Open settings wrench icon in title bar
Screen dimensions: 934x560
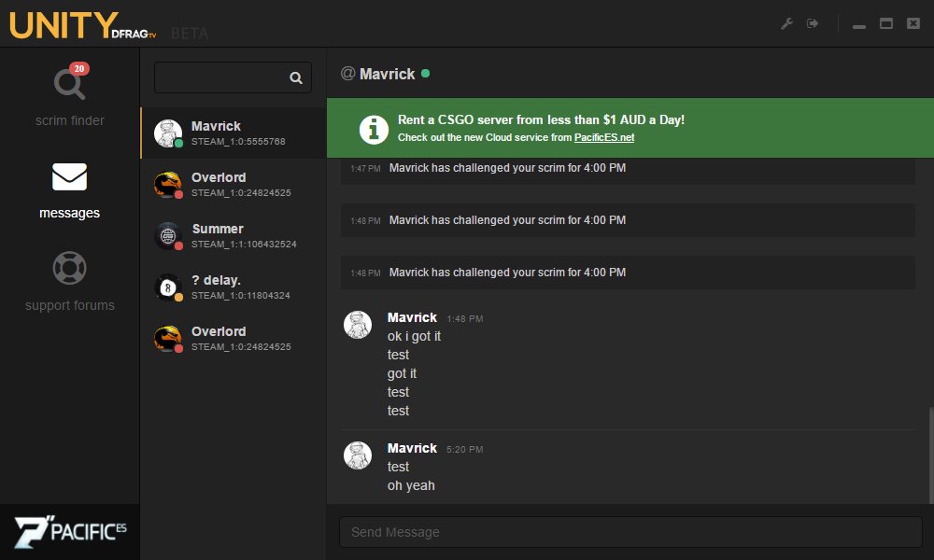786,24
